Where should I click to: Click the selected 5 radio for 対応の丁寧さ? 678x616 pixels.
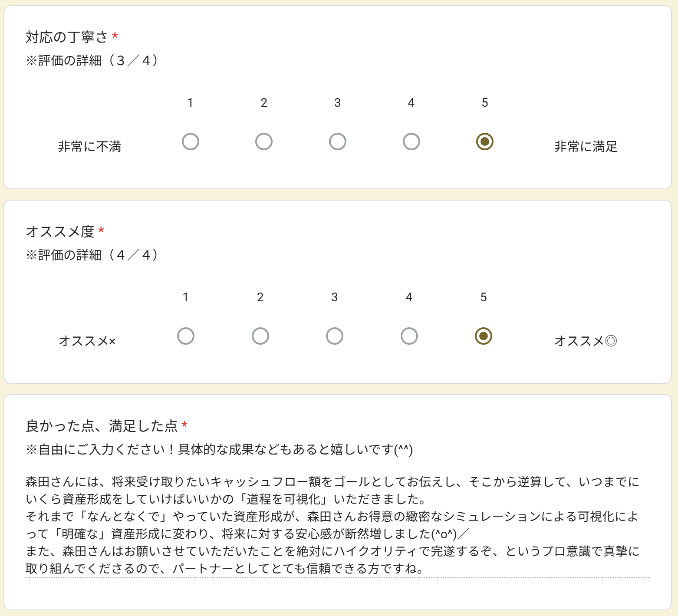485,142
